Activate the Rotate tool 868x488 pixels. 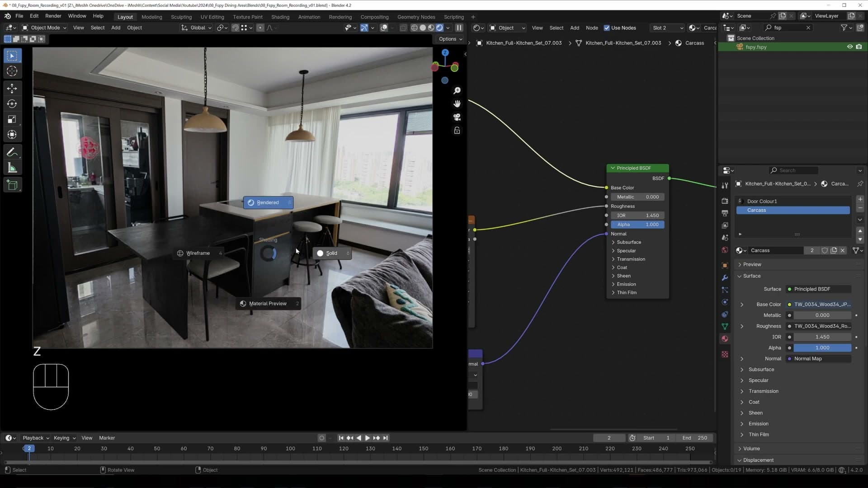click(12, 104)
